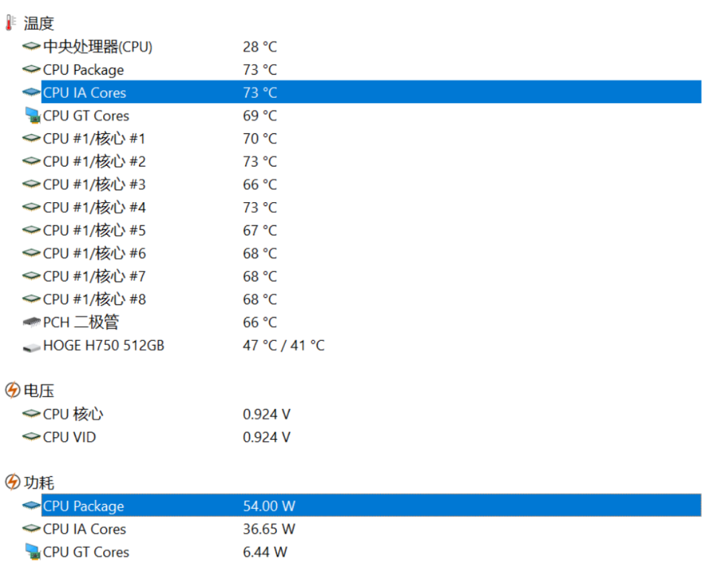Select the CPU chip icon next to 中央处理器(CPU)
Viewport: 728px width, 572px height.
(30, 46)
